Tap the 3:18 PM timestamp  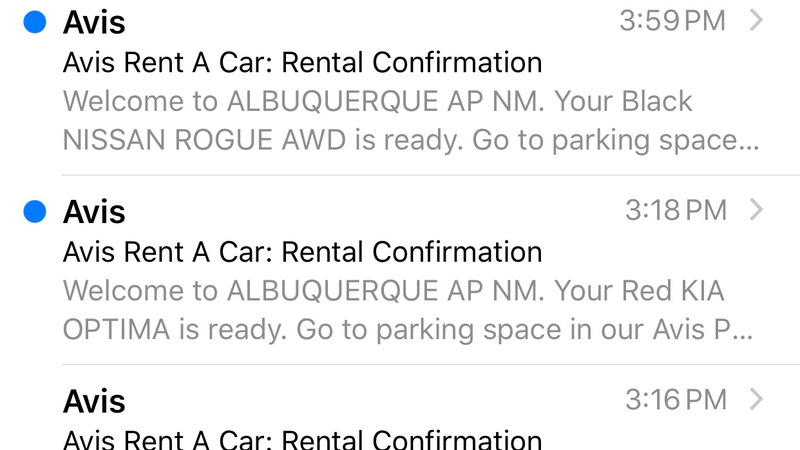coord(676,210)
